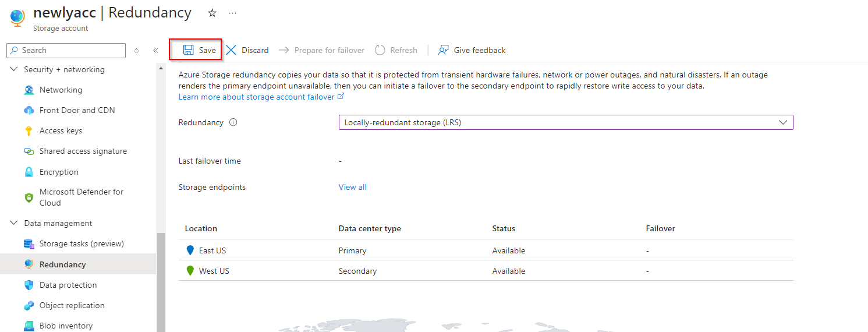Click the Give feedback icon
The height and width of the screenshot is (332, 868).
click(444, 50)
